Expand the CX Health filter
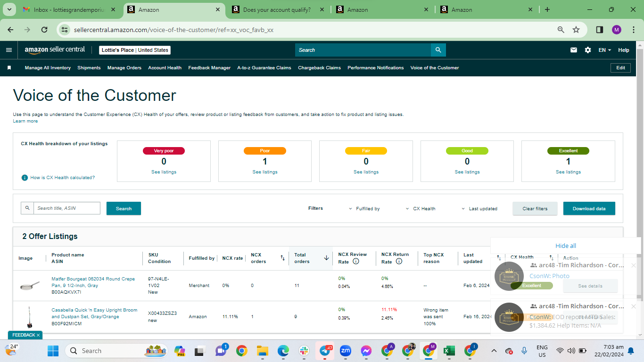 421,208
